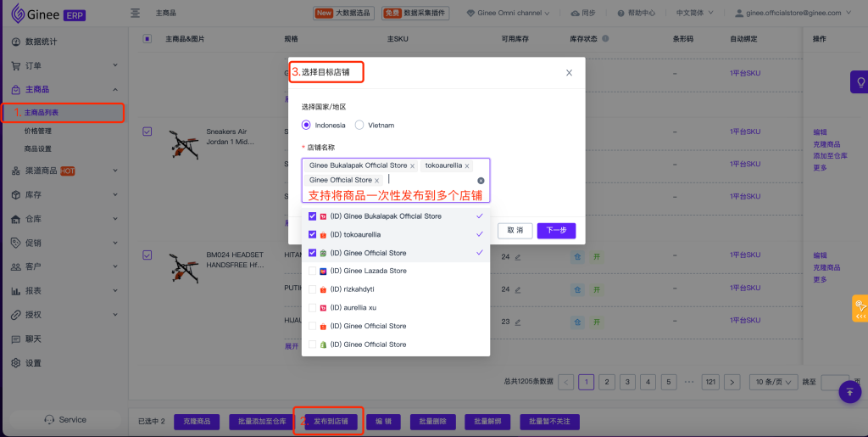
Task: Remove the tokoaurellia tag
Action: 467,165
